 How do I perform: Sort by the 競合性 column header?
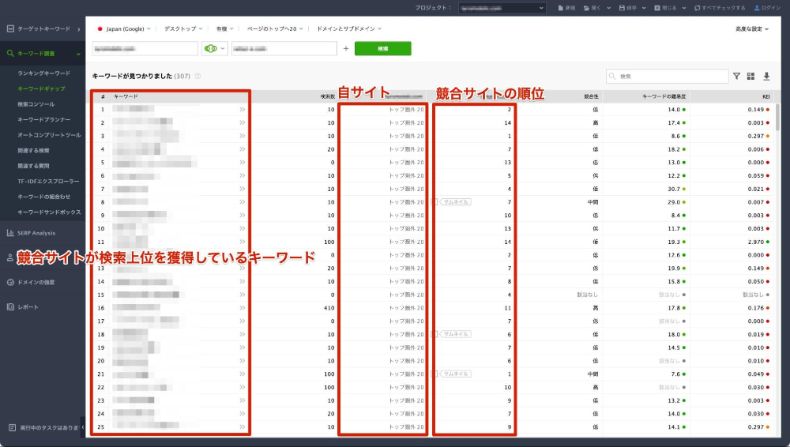591,96
